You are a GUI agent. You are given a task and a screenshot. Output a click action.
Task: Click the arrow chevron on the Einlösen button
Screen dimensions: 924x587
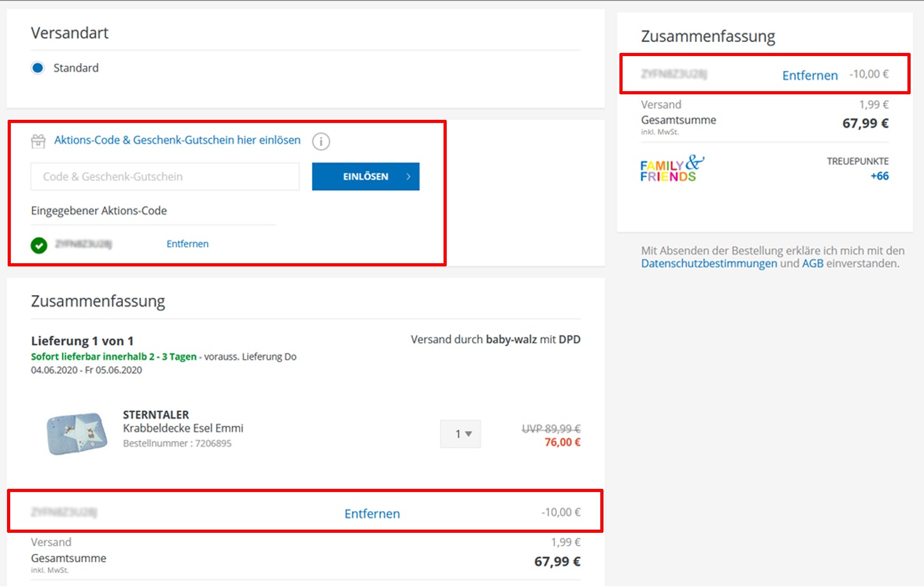click(408, 177)
